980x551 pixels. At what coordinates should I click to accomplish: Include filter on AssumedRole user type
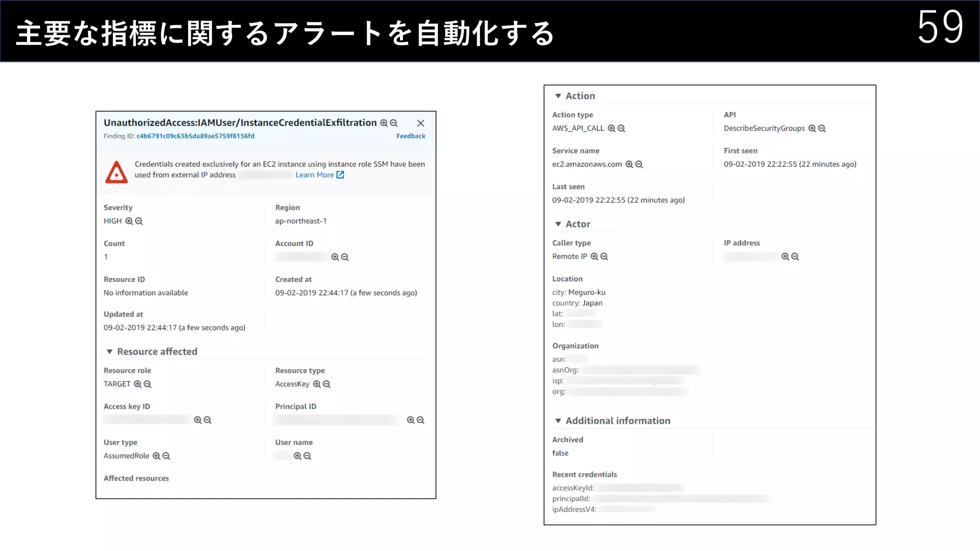tap(156, 456)
